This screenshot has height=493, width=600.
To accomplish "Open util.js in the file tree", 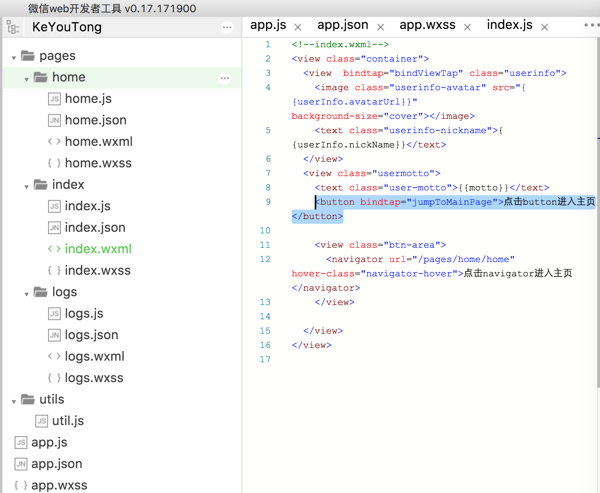I will pos(68,421).
